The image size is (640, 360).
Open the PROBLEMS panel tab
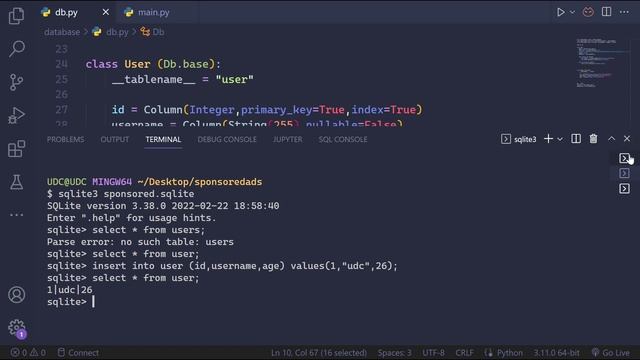click(65, 139)
